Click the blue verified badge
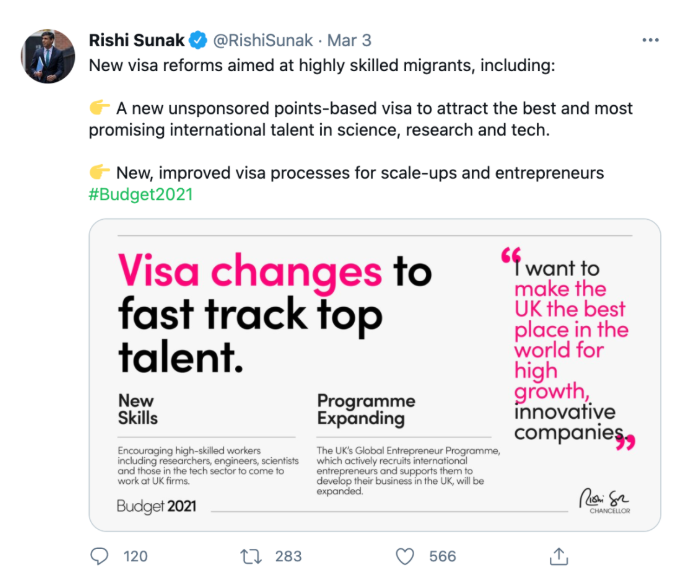Viewport: 690px width, 581px height. tap(198, 41)
